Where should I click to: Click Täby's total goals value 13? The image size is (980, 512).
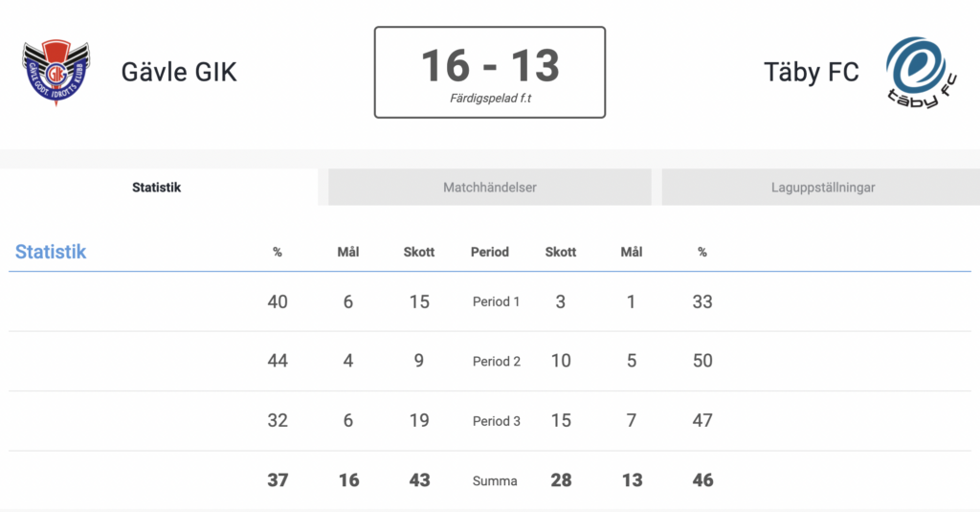632,480
